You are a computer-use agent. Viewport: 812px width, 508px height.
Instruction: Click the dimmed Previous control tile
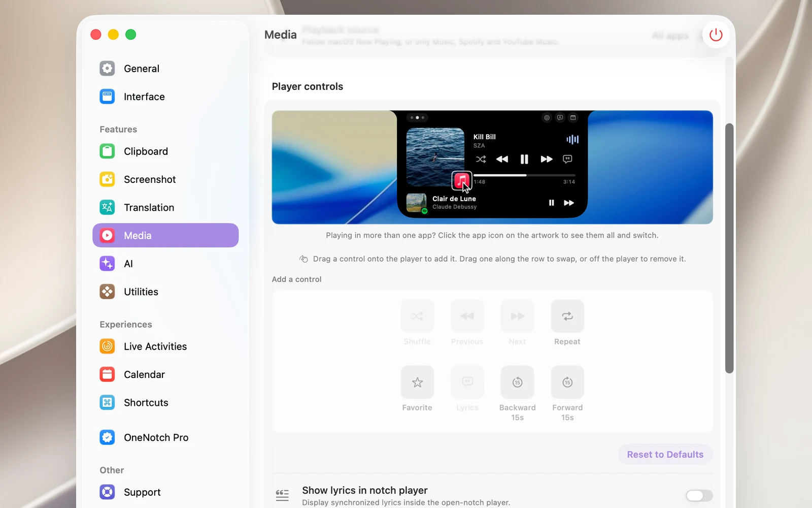(467, 316)
